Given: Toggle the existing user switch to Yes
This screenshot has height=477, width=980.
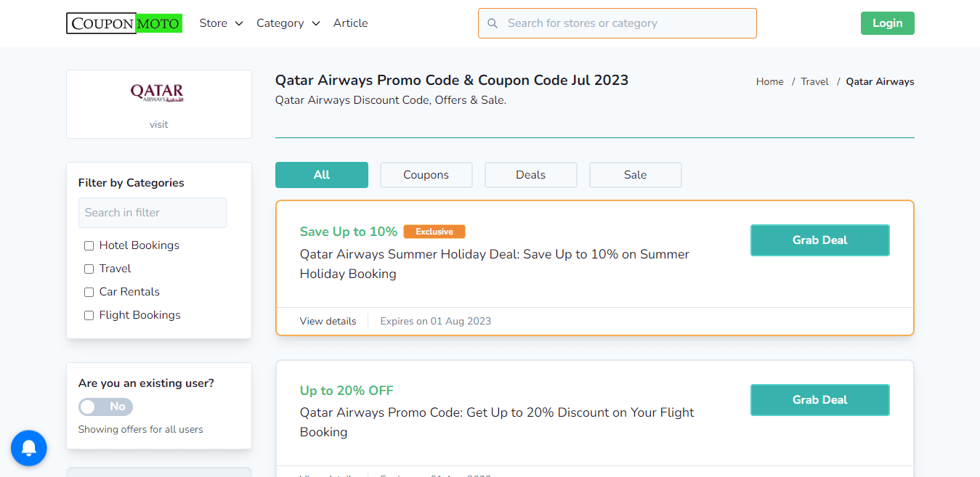Looking at the screenshot, I should point(105,407).
